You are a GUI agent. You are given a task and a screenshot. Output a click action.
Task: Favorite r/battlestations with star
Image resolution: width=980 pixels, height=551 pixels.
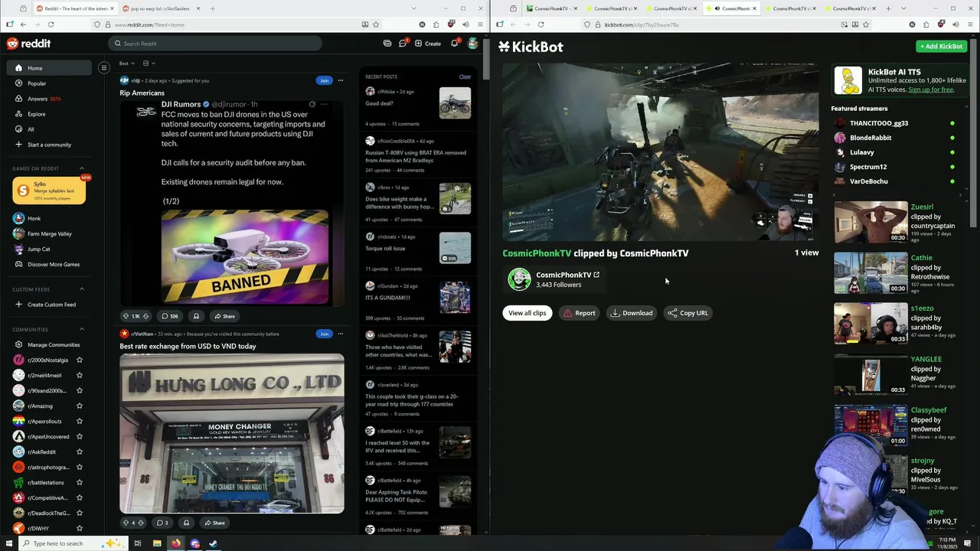[x=80, y=482]
